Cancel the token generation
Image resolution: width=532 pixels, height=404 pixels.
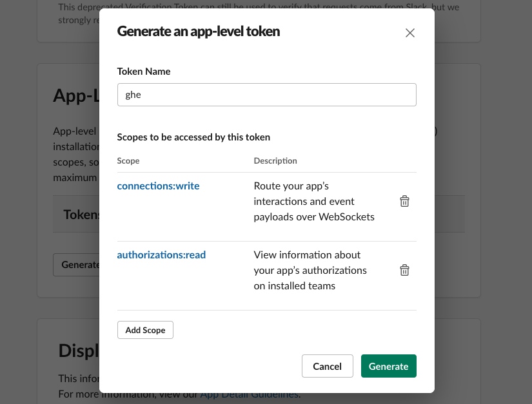pyautogui.click(x=327, y=366)
